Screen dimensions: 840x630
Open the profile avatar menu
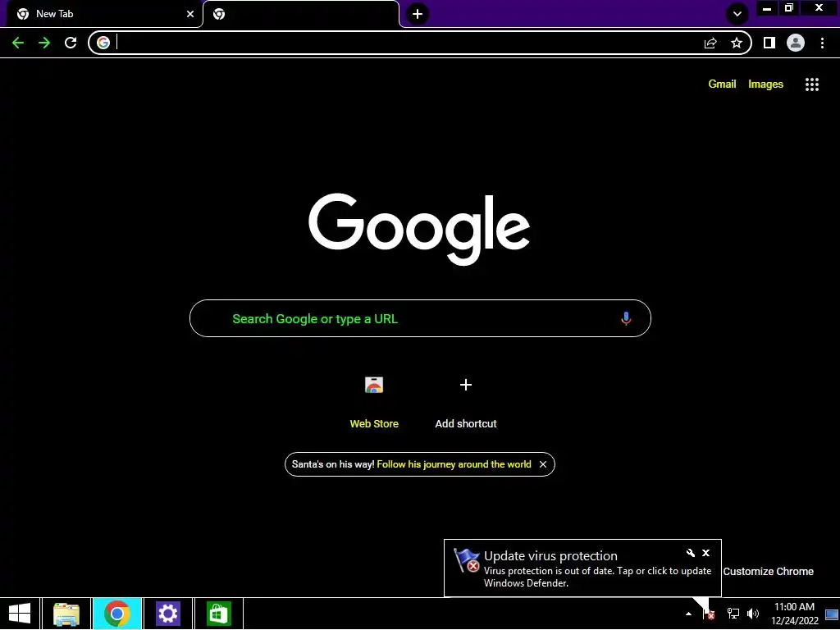coord(796,43)
